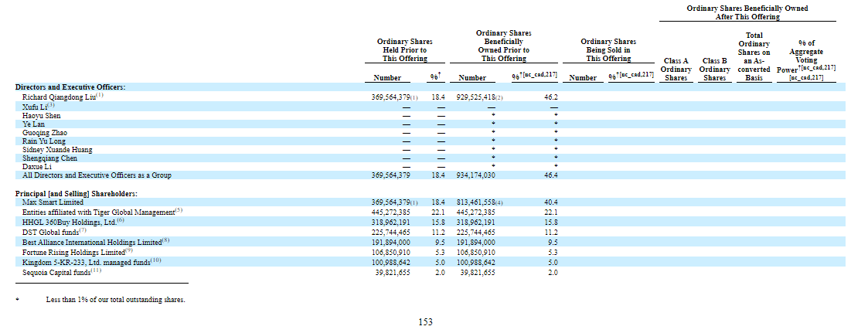Select 'Ordinary Shares Beneficially Owned After This Offering' header
Image resolution: width=868 pixels, height=333 pixels.
pyautogui.click(x=747, y=12)
